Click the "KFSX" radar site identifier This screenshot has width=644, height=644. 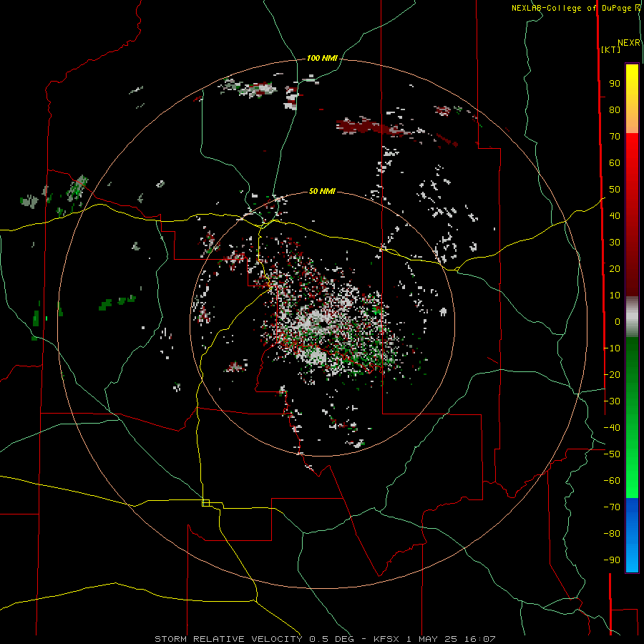pyautogui.click(x=386, y=639)
